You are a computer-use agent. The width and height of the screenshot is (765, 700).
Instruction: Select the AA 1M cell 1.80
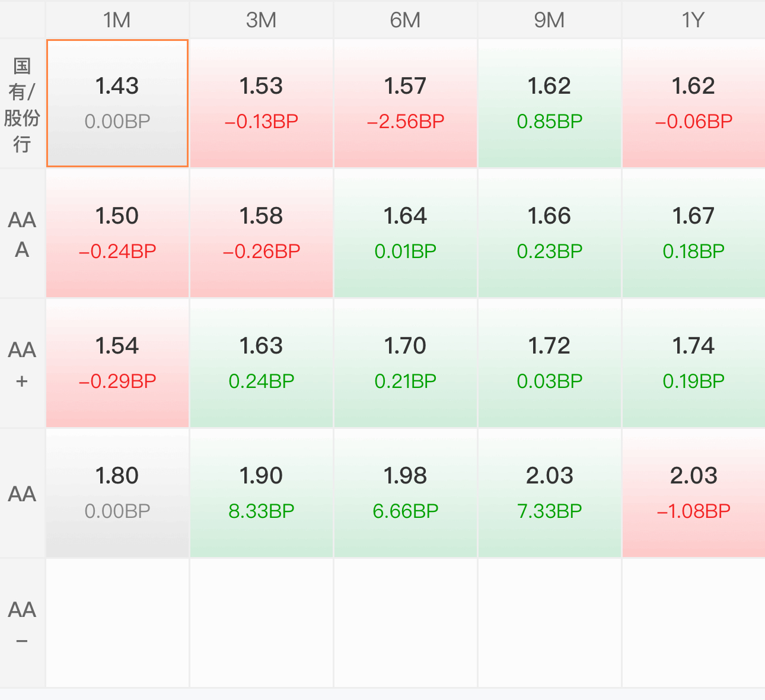pos(117,494)
